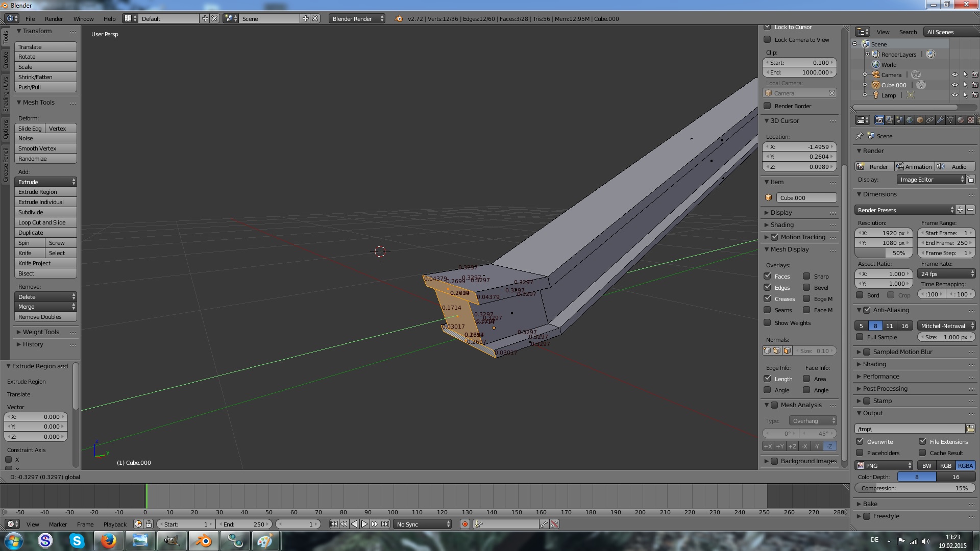
Task: Enable Render Border checkbox
Action: [x=767, y=106]
